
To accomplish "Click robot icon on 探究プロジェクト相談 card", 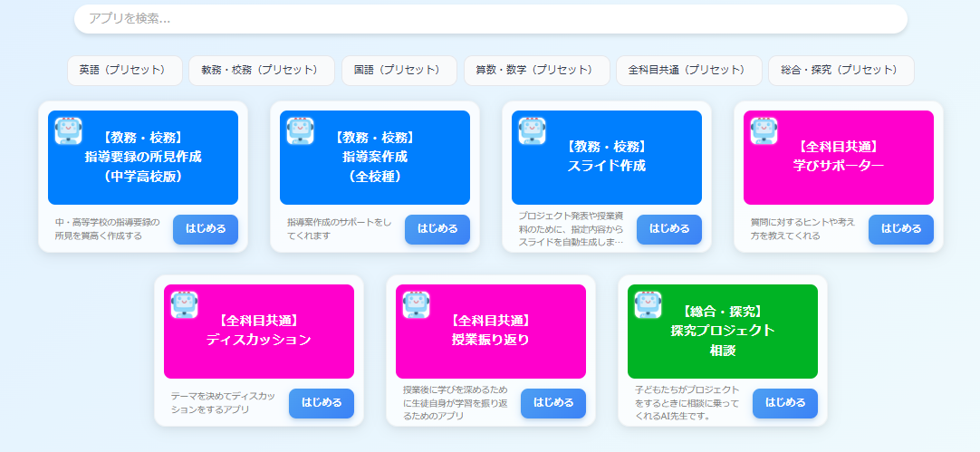I will pyautogui.click(x=649, y=305).
